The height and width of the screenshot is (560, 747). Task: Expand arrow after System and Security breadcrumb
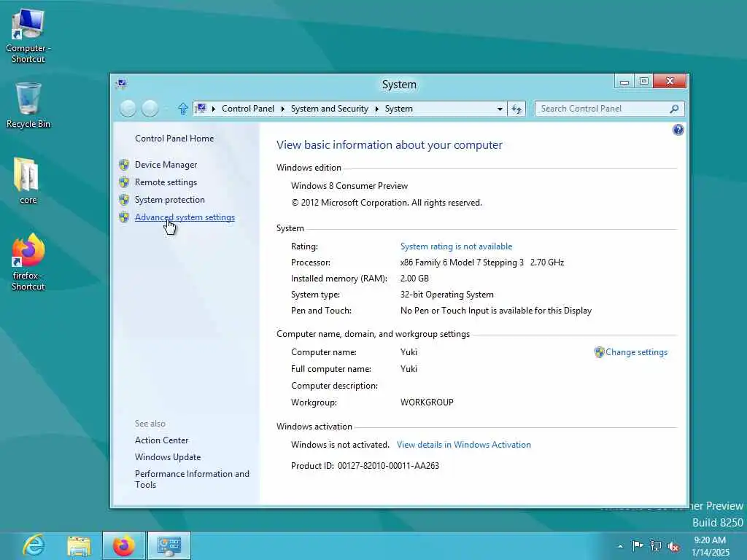(x=377, y=109)
